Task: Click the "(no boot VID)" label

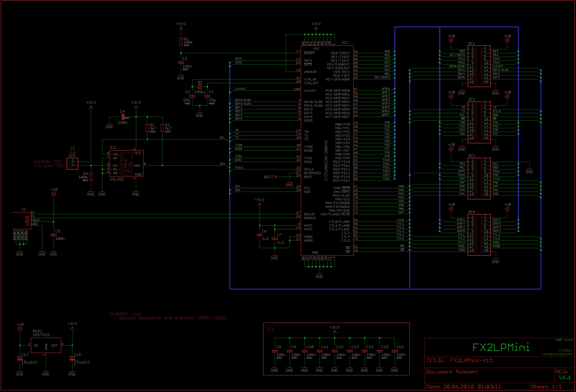Action: tap(49, 166)
